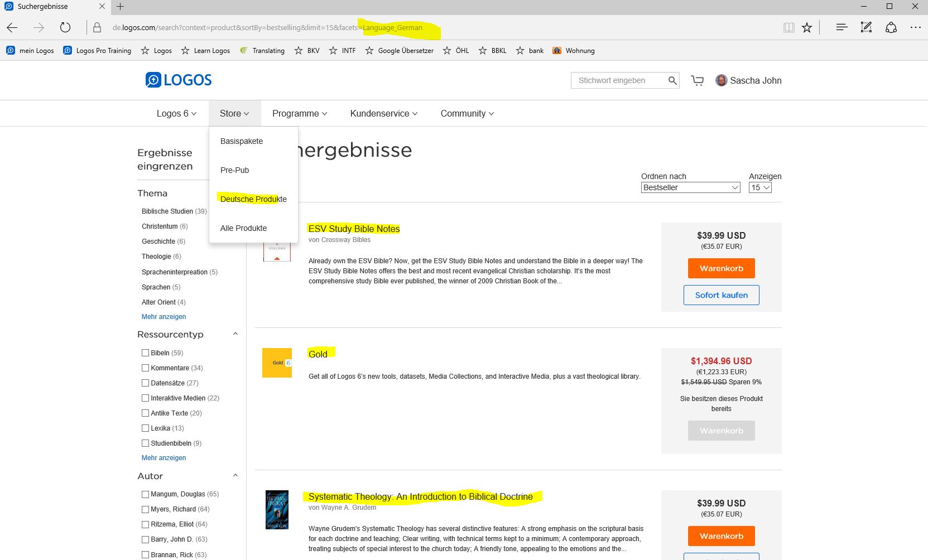The height and width of the screenshot is (560, 928).
Task: Go back with the browser back arrow
Action: point(12,27)
